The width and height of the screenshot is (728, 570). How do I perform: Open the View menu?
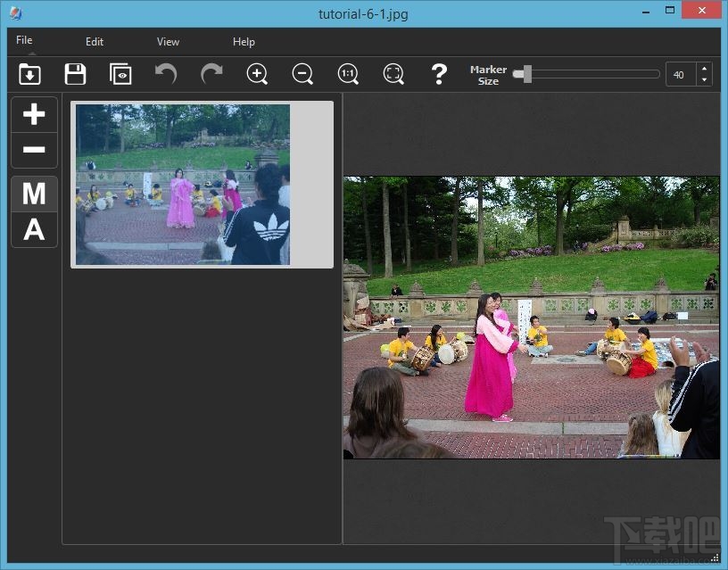[x=168, y=41]
